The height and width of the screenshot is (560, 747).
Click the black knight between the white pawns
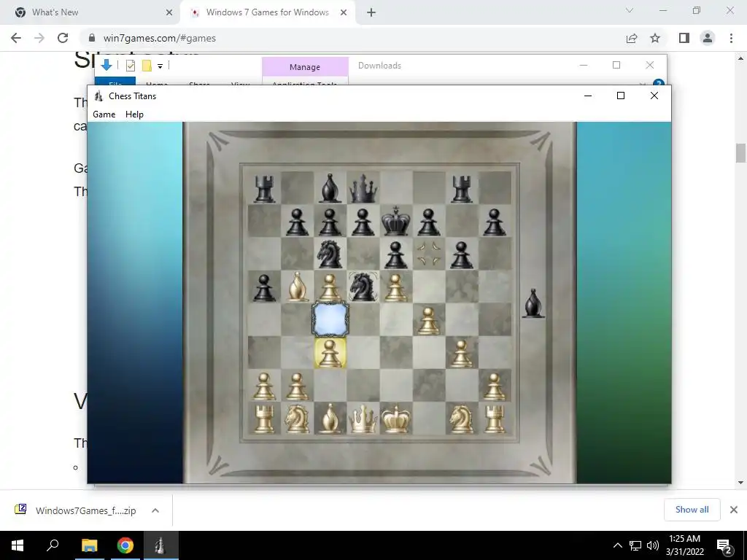click(x=363, y=286)
